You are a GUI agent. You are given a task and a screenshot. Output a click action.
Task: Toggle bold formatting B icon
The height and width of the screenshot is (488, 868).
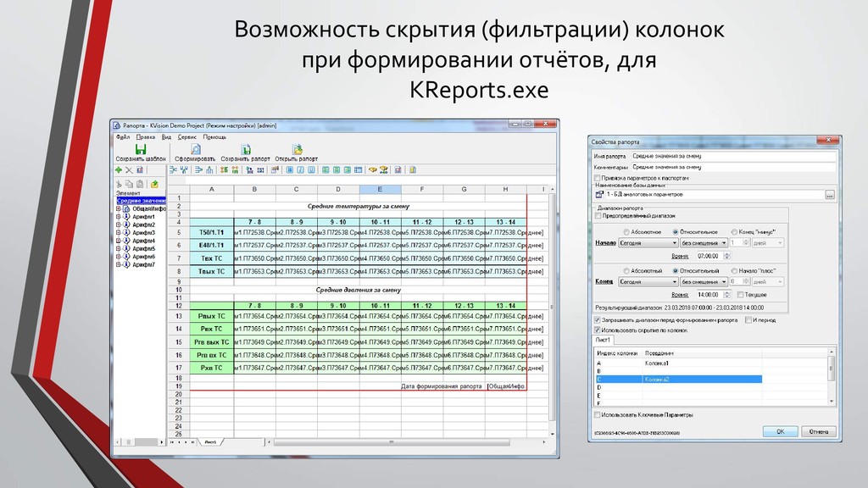(290, 170)
